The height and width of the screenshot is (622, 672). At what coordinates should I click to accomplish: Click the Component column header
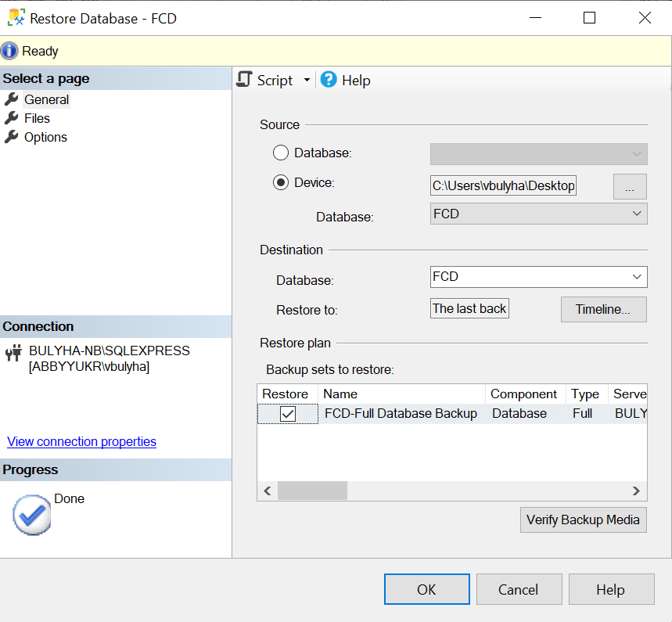click(526, 394)
